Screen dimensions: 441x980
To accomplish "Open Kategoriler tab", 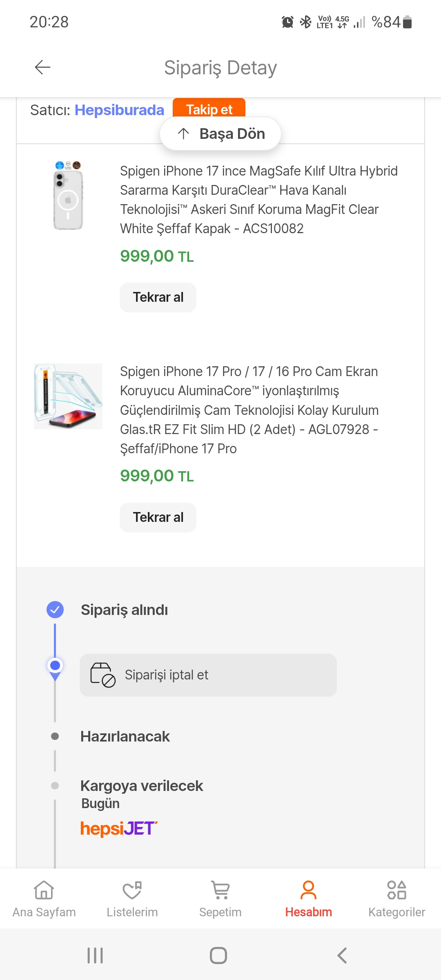I will click(x=396, y=898).
